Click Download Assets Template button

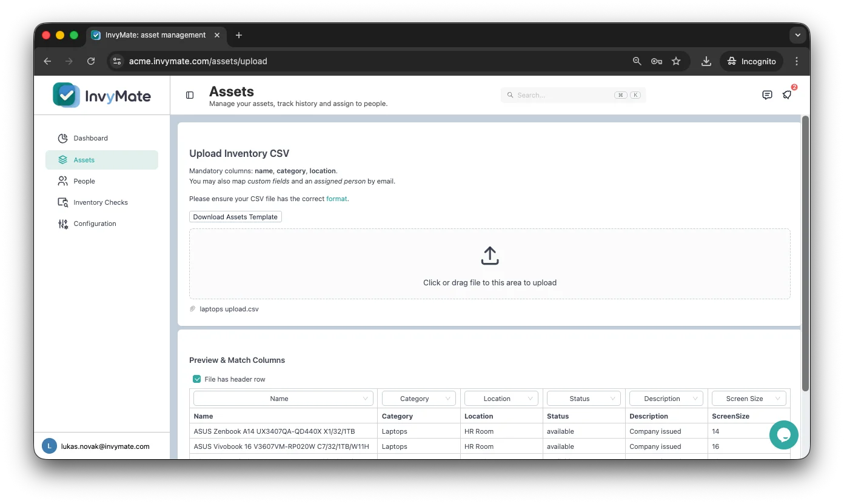pos(235,217)
